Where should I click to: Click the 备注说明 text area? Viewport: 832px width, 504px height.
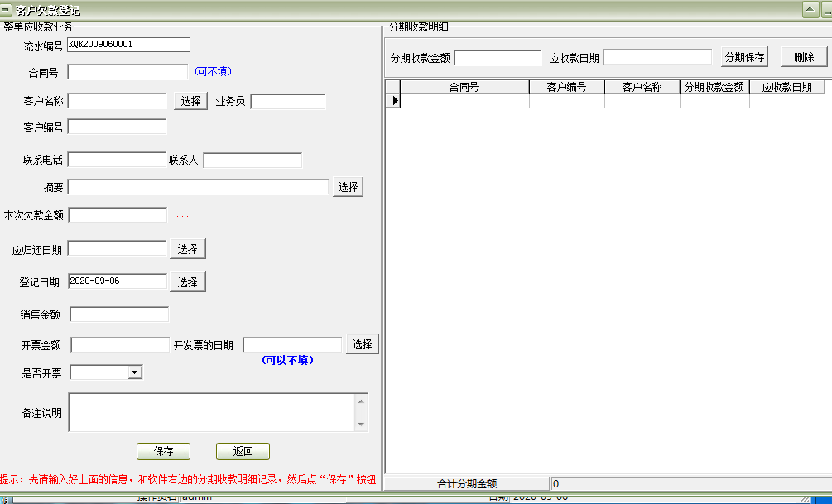click(x=212, y=412)
